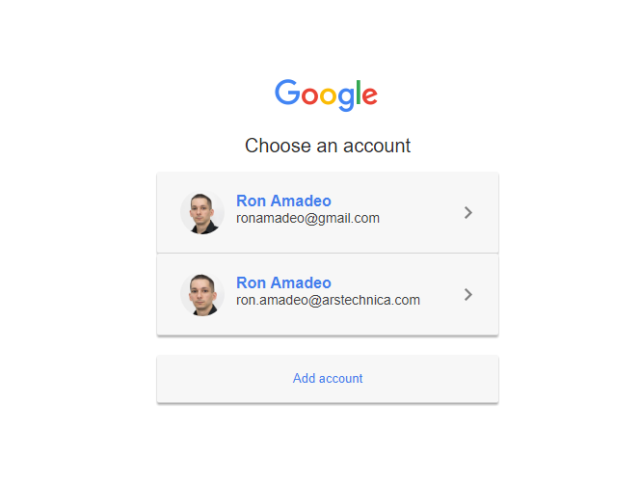Click the gmail account profile photo
Viewport: 640px width, 483px height.
point(202,213)
